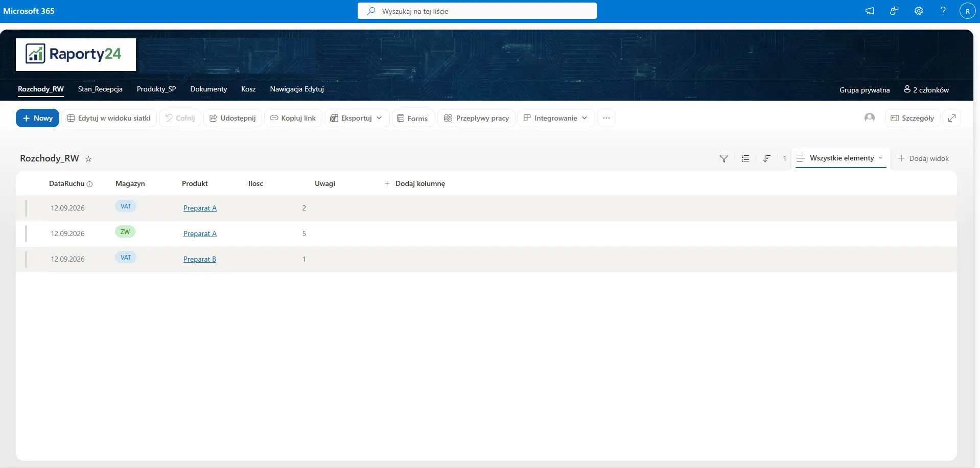Click the Udostępnij share button
980x468 pixels.
point(232,118)
